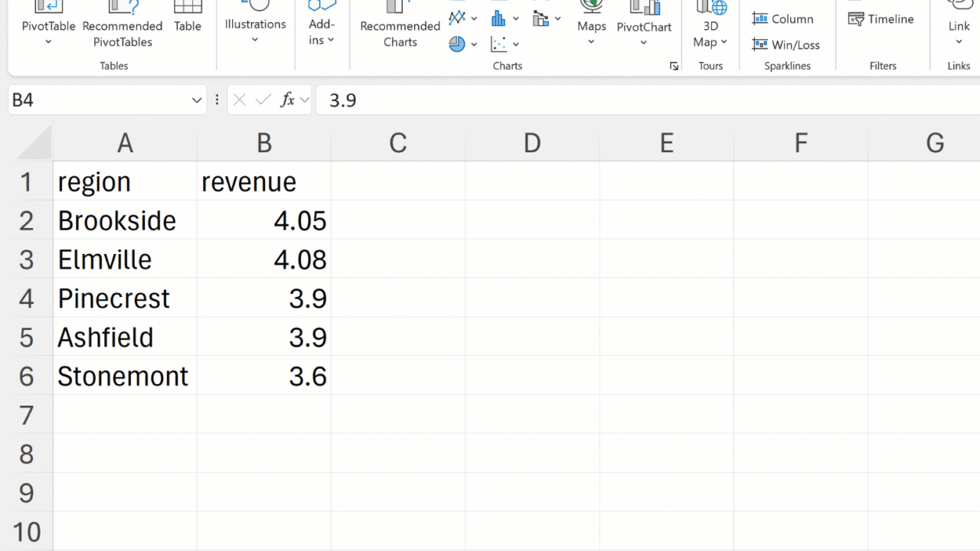
Task: Open the 3D Map dropdown
Action: point(710,34)
